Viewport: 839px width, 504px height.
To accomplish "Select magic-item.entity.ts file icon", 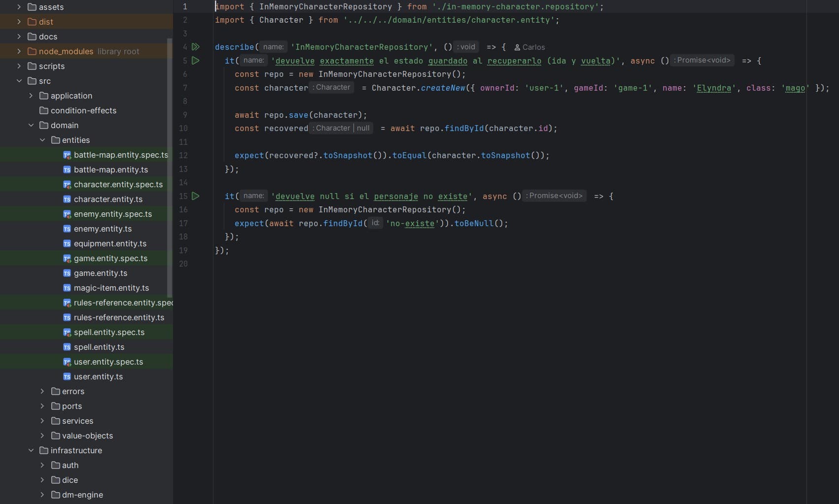I will pos(67,288).
